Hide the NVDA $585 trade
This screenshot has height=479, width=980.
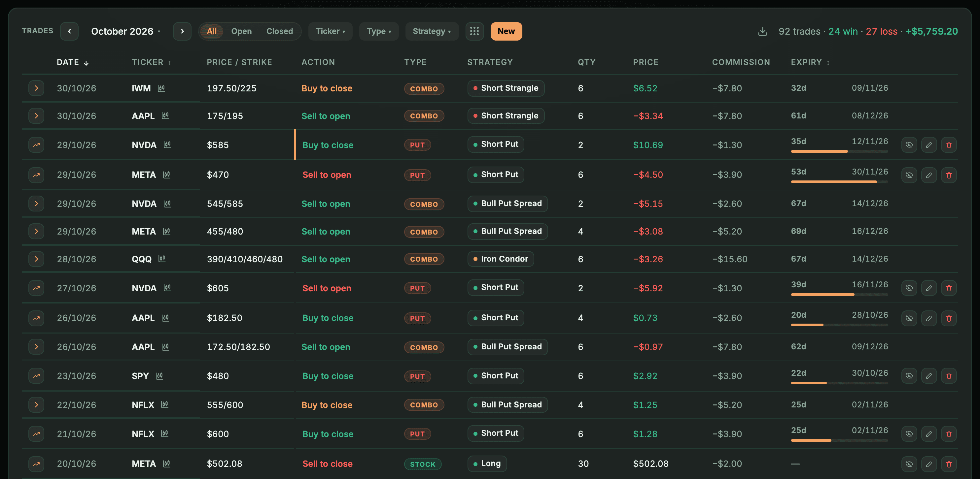[x=909, y=145]
